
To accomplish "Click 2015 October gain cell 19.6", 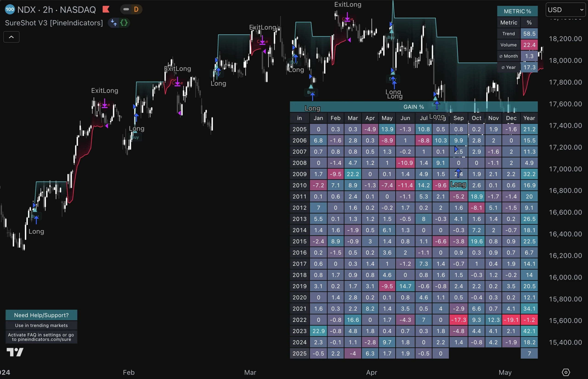I will [x=476, y=241].
